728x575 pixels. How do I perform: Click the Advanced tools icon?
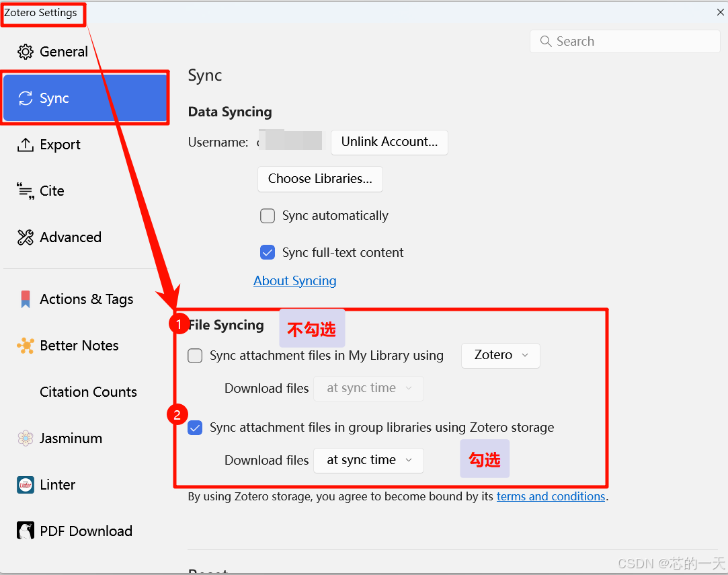tap(25, 237)
